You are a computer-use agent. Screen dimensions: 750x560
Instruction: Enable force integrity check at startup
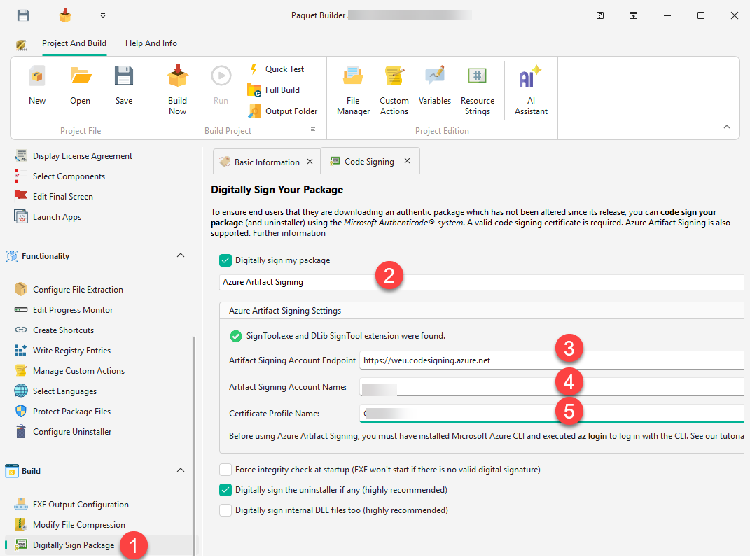coord(225,469)
